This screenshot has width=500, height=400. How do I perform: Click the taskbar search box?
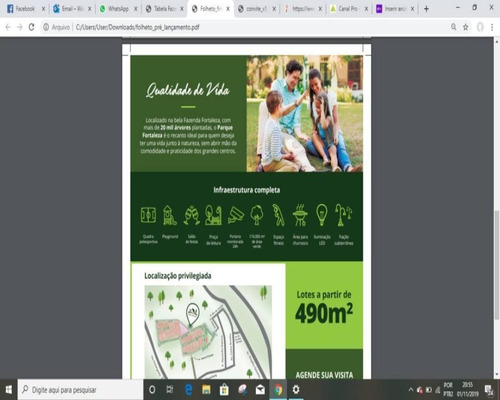coord(81,389)
